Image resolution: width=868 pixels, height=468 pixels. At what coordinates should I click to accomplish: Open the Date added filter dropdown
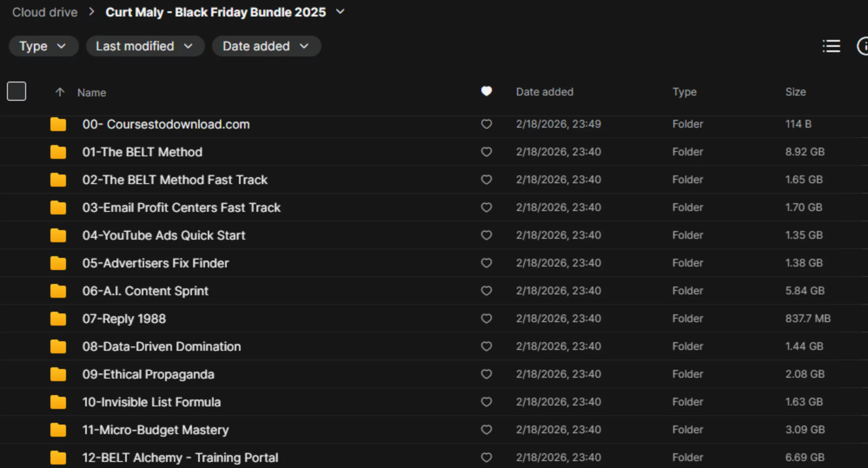pyautogui.click(x=266, y=46)
